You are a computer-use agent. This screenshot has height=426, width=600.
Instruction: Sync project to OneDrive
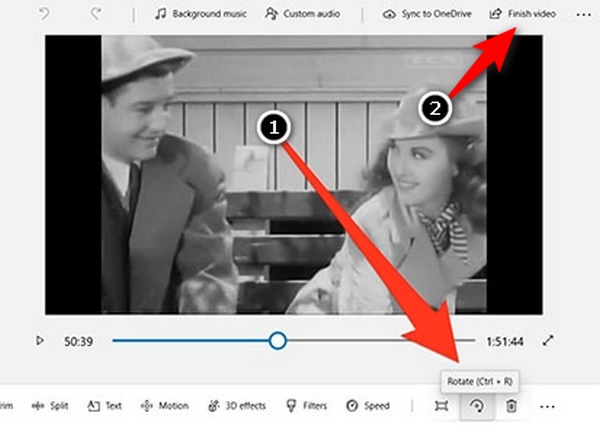point(427,14)
